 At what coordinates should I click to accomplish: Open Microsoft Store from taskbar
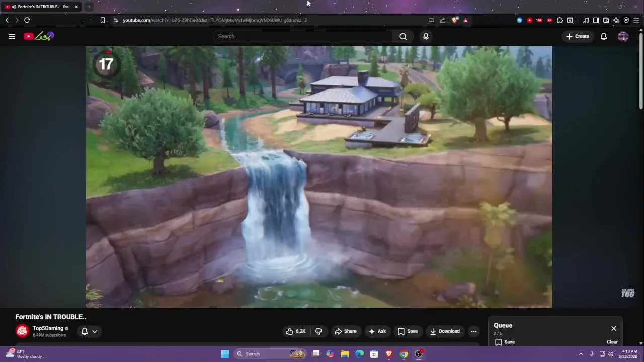(x=374, y=354)
